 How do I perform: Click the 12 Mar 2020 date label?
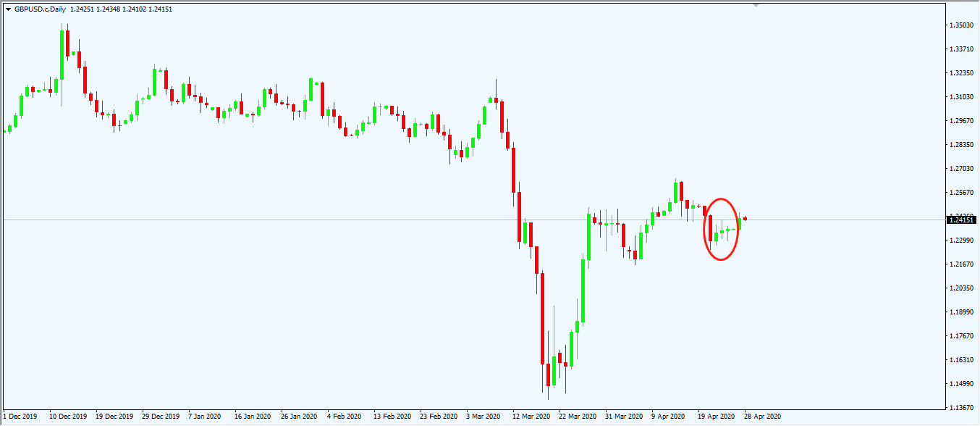[531, 417]
